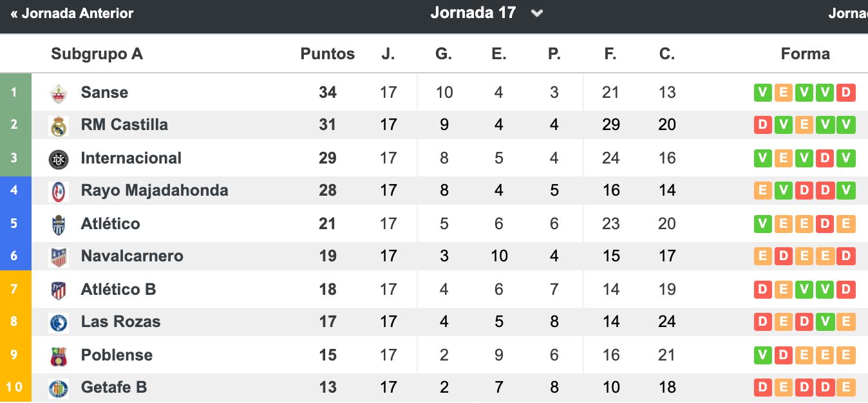Click the Las Rozas badge icon
Screen dimensions: 868x403
pos(59,323)
